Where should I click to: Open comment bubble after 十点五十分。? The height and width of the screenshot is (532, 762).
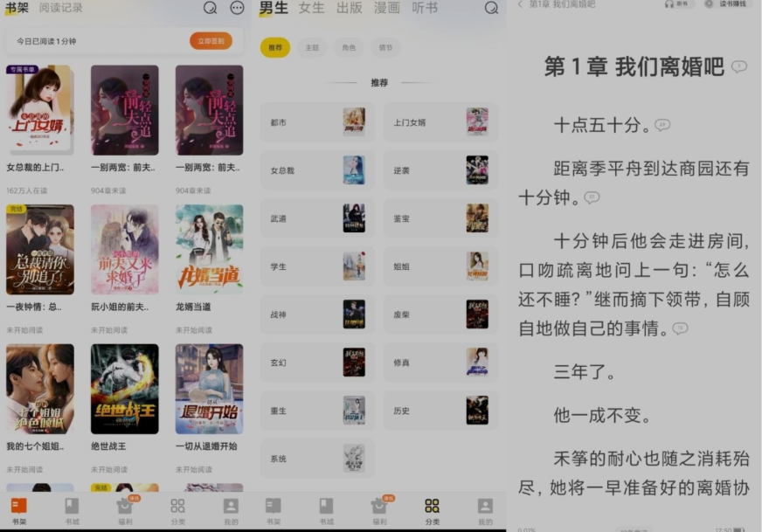(x=662, y=125)
